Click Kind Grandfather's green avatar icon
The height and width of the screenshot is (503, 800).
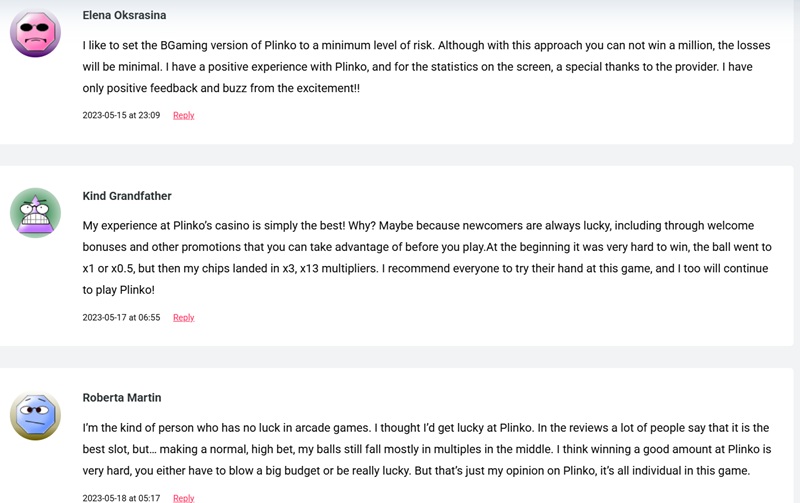click(35, 213)
